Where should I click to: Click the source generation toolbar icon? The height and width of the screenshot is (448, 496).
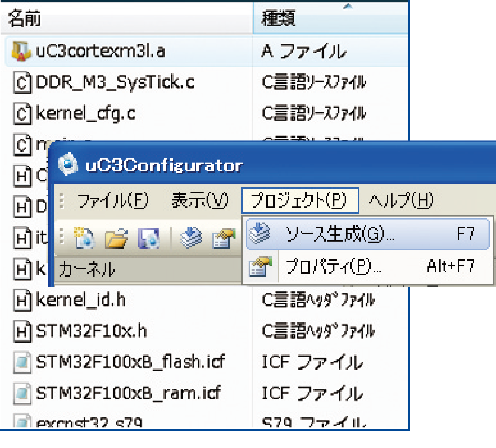point(191,237)
